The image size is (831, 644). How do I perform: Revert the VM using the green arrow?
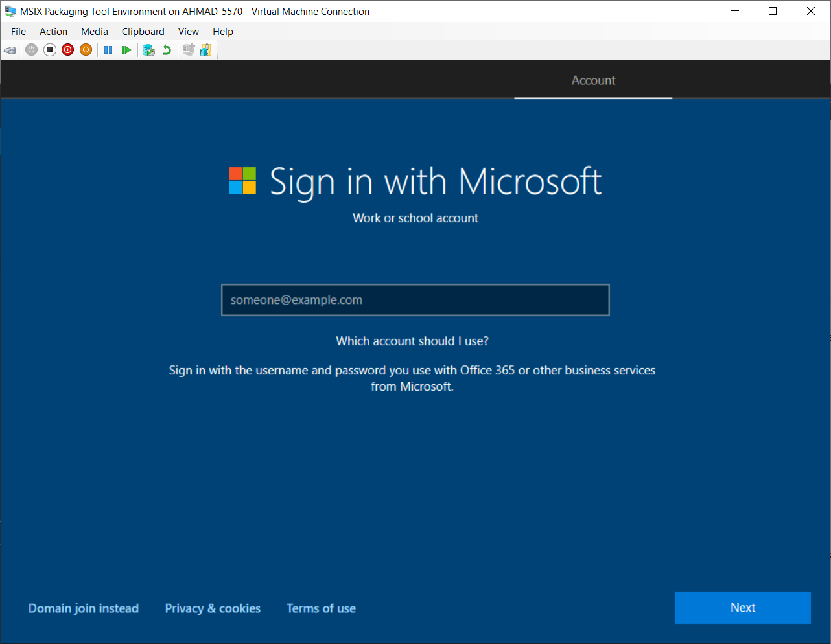coord(167,50)
